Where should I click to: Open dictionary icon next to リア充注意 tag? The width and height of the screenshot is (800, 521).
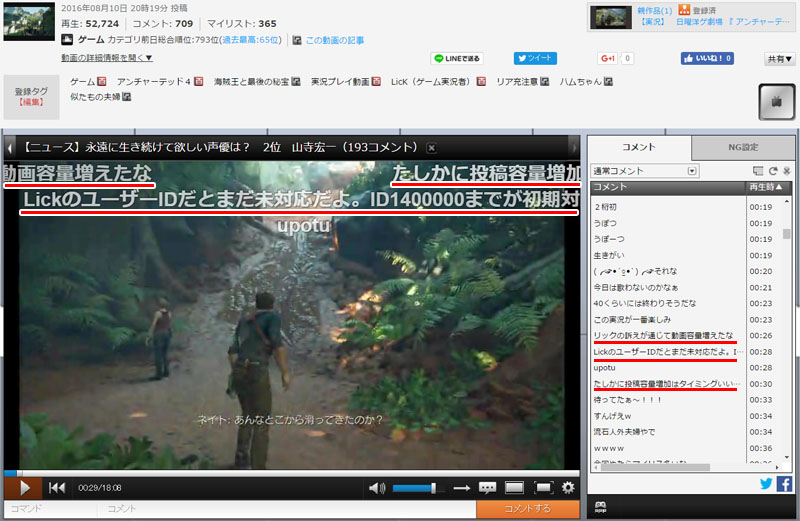click(545, 82)
